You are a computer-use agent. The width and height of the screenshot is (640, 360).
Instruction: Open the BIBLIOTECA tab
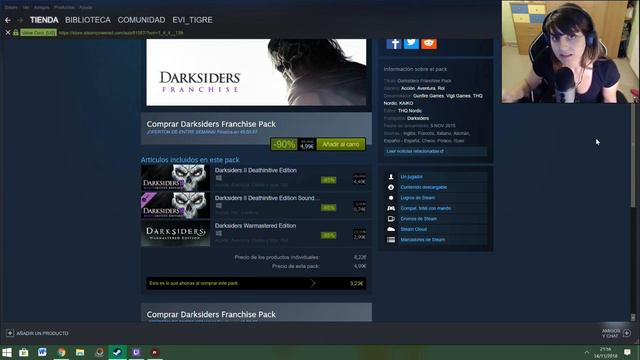pos(88,20)
